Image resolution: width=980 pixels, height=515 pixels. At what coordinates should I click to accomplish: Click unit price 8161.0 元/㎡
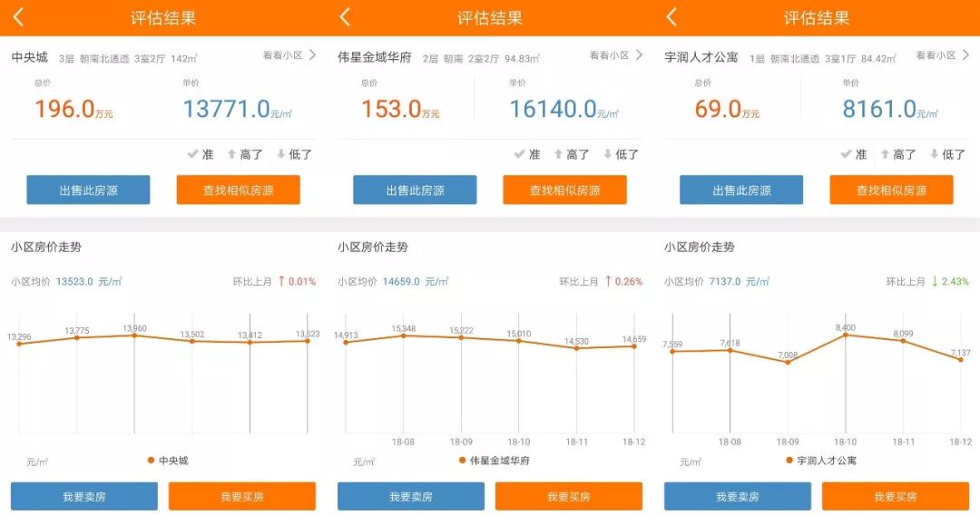click(891, 109)
